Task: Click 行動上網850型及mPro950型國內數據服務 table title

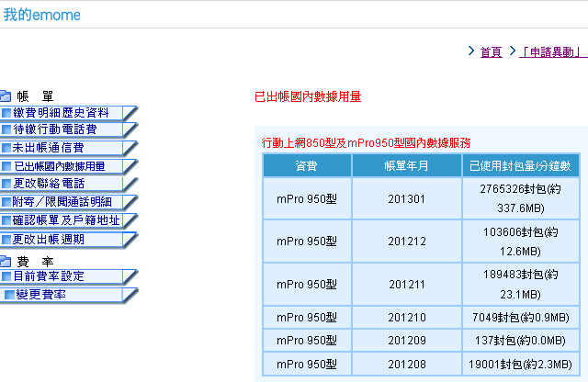Action: [x=366, y=143]
